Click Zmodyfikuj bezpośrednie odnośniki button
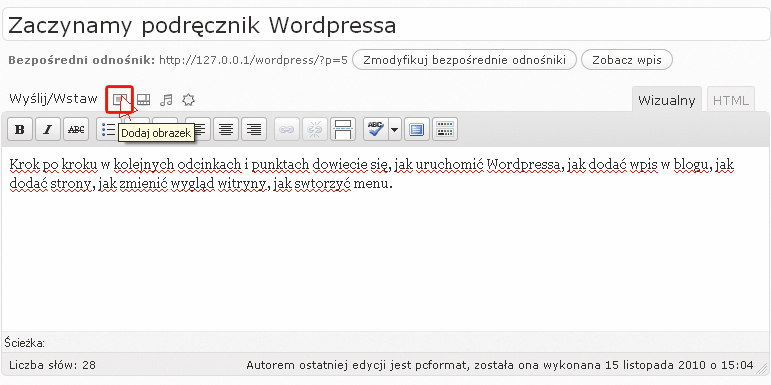 (464, 60)
